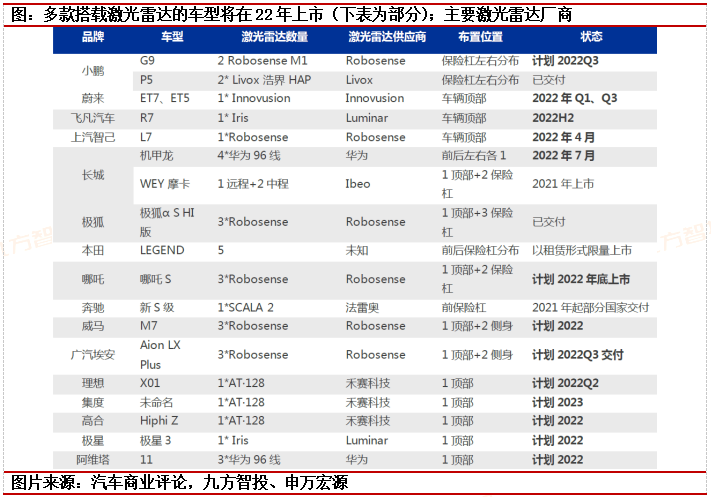The width and height of the screenshot is (711, 497).
Task: Select the LEGEND model cell
Action: tap(162, 250)
